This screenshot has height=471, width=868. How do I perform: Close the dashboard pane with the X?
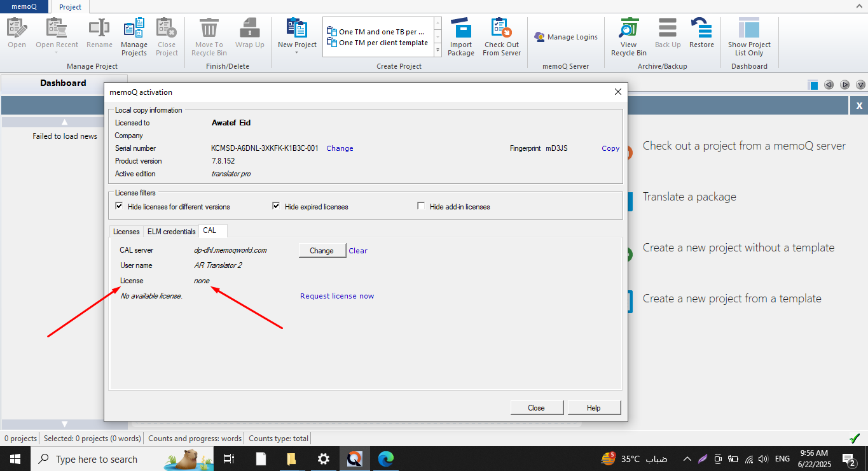click(859, 105)
